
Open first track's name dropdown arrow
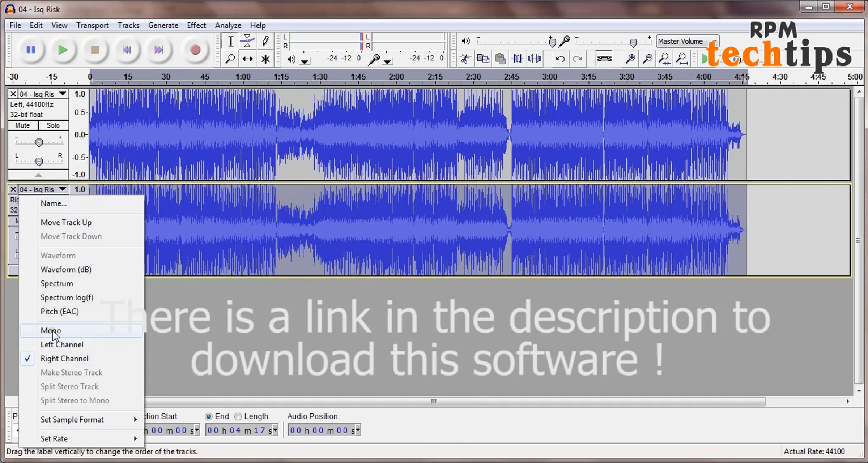[x=63, y=94]
